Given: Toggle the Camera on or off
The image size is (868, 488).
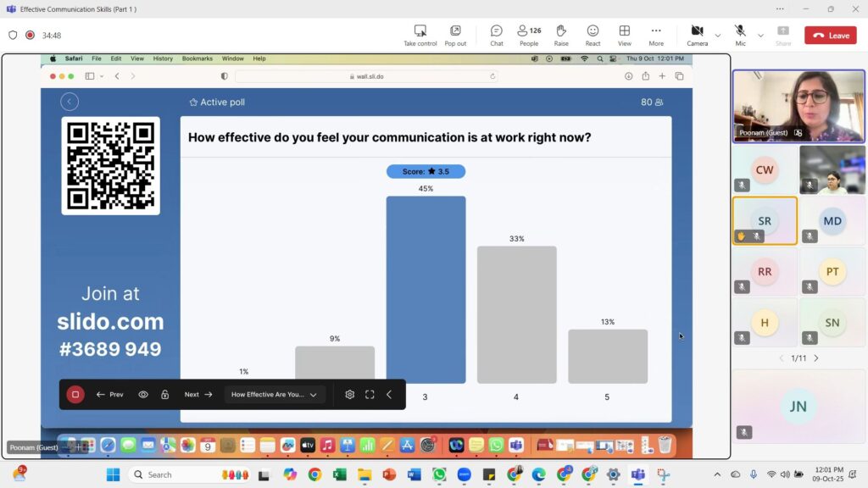Looking at the screenshot, I should pyautogui.click(x=697, y=35).
